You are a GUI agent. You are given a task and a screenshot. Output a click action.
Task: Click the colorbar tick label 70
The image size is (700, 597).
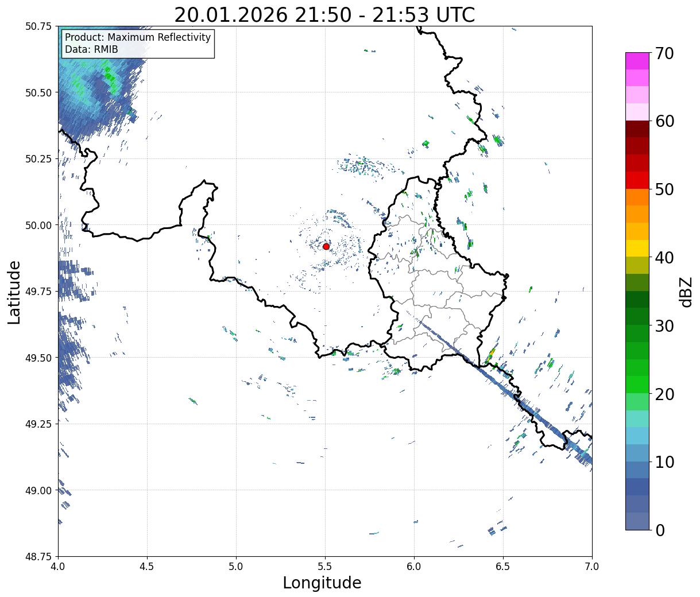coord(664,53)
